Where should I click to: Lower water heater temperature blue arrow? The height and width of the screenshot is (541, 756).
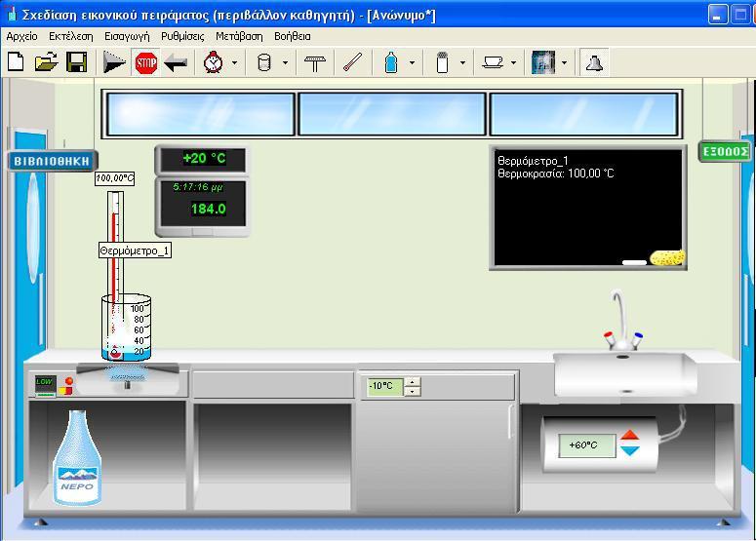pyautogui.click(x=630, y=451)
